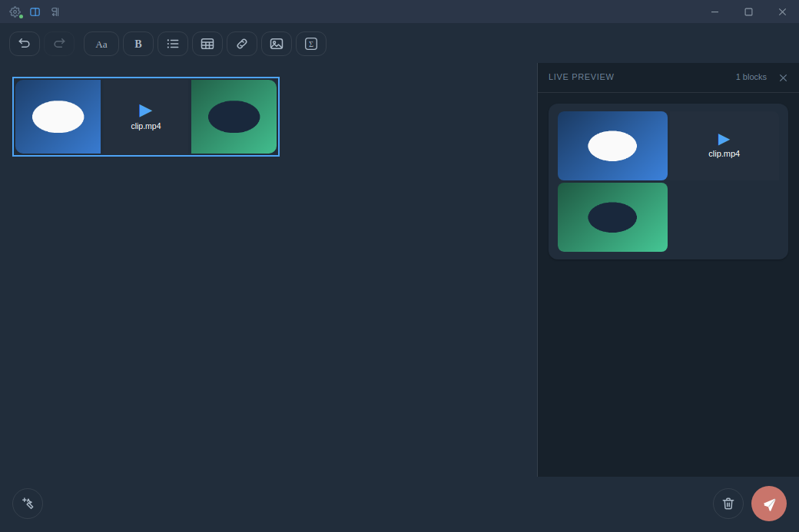
Task: Close the Live Preview panel
Action: pyautogui.click(x=783, y=78)
